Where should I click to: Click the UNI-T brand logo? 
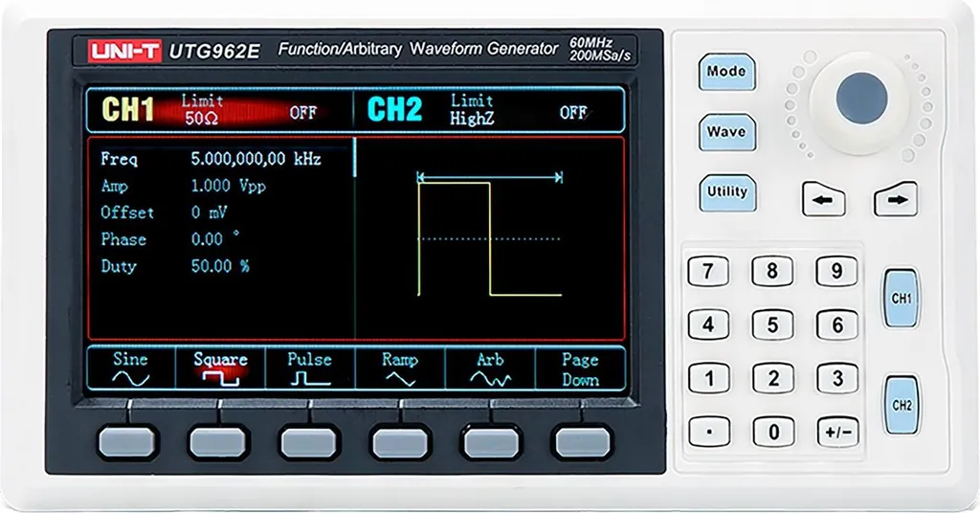(124, 51)
